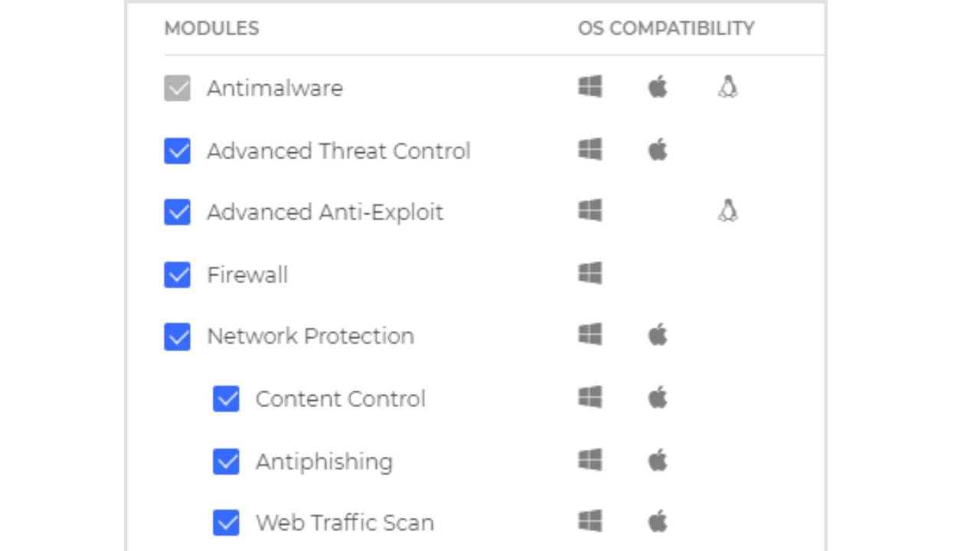This screenshot has width=980, height=551.
Task: Toggle the Firewall module checkbox
Action: pos(177,274)
